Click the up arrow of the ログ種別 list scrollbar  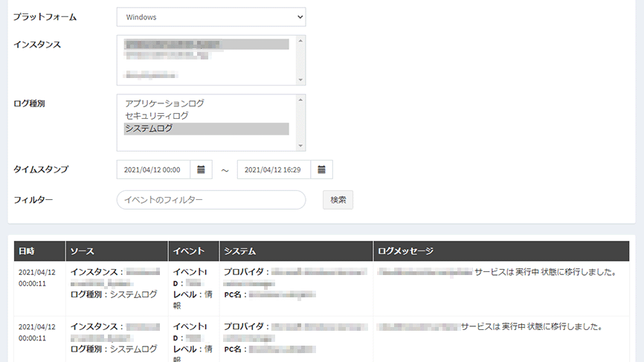[x=300, y=100]
